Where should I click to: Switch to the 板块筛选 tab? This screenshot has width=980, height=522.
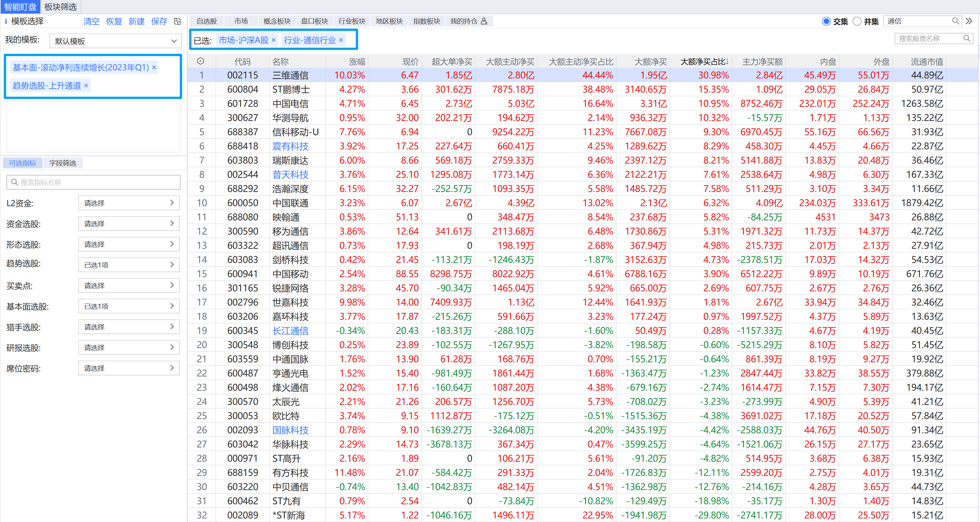(x=61, y=7)
